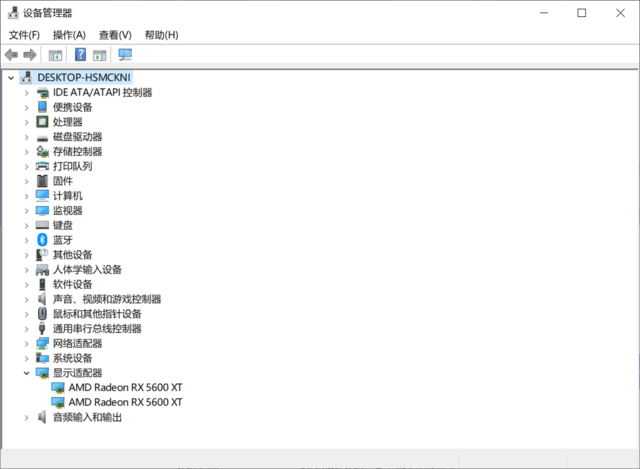Click the 通用串行总线控制器 USB icon
This screenshot has height=469, width=640.
[x=42, y=328]
